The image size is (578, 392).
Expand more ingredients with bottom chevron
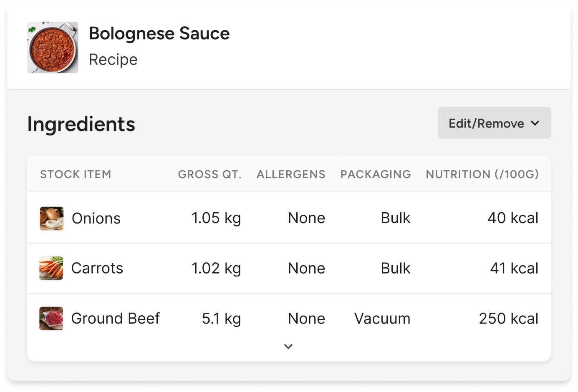coord(288,346)
